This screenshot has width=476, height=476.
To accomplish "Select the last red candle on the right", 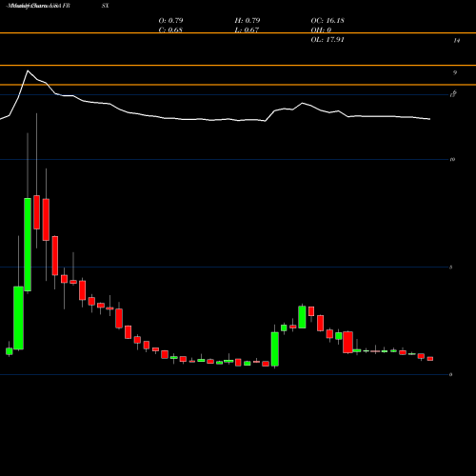I will [x=430, y=359].
